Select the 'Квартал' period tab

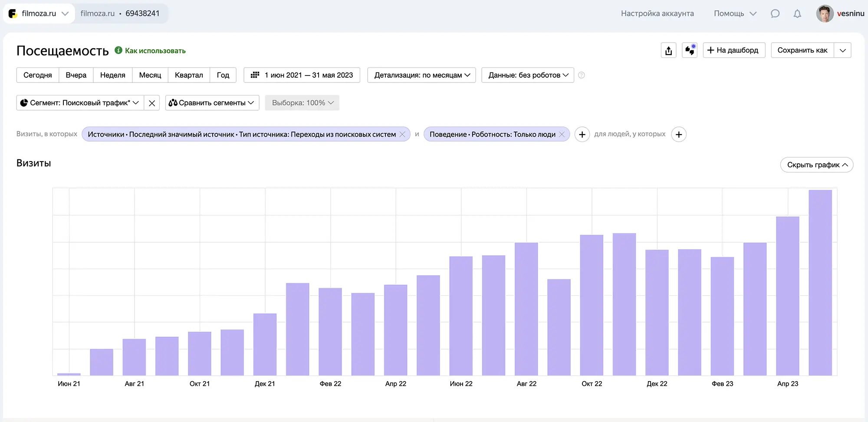[189, 75]
